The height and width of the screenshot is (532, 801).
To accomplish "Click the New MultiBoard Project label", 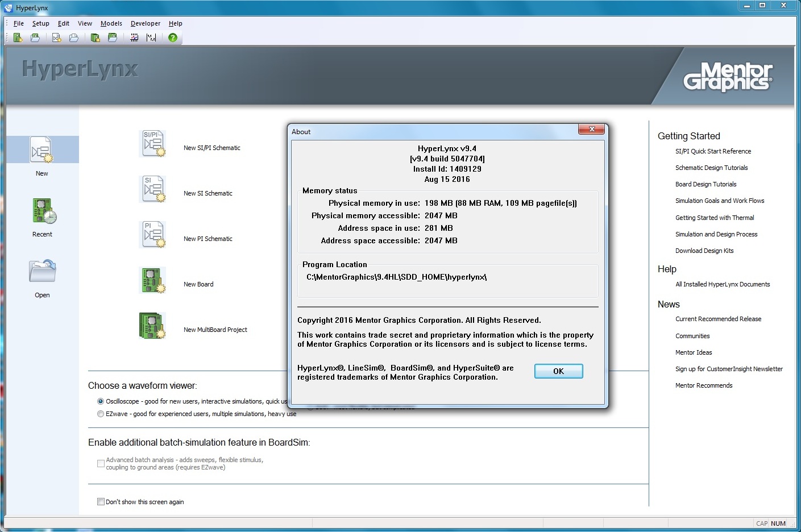I will [215, 330].
